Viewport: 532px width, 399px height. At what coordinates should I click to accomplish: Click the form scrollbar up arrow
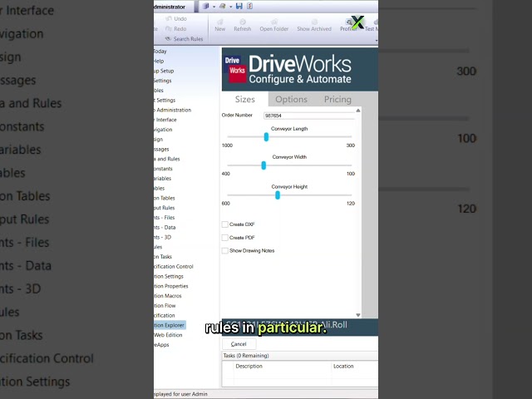click(358, 111)
